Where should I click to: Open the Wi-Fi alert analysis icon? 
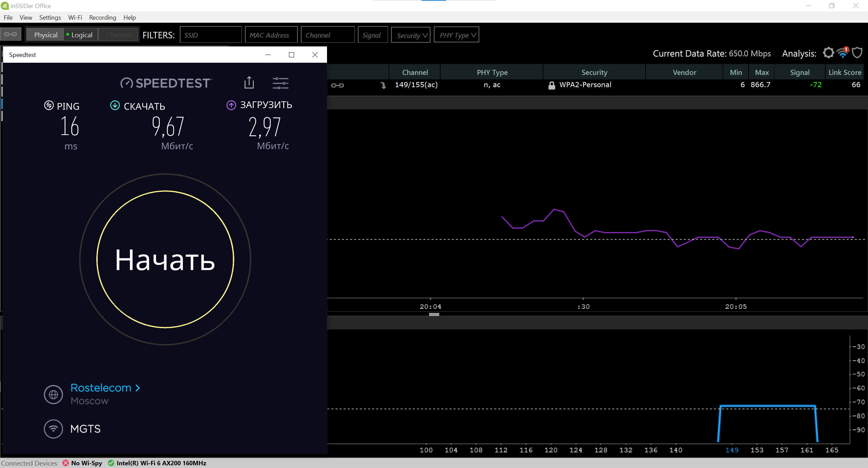point(843,53)
